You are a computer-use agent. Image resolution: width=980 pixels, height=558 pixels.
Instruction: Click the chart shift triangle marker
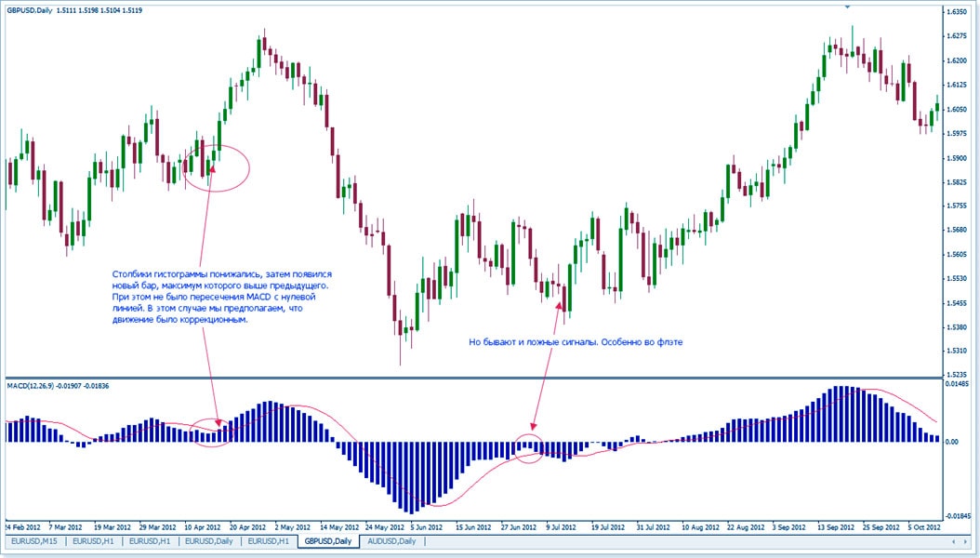[846, 6]
